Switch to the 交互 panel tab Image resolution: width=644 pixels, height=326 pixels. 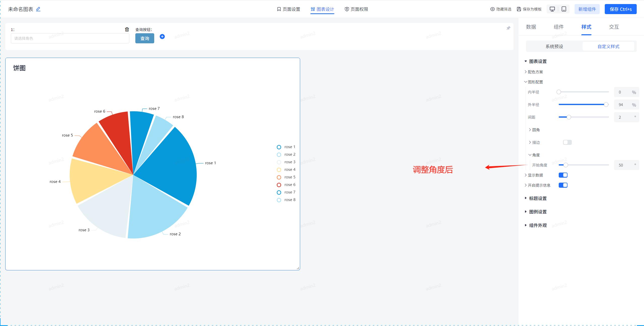[x=614, y=27]
